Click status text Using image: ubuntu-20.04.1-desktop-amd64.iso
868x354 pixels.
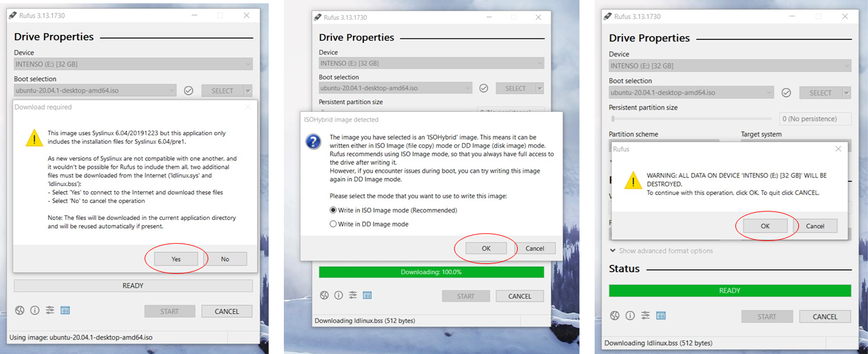point(81,337)
